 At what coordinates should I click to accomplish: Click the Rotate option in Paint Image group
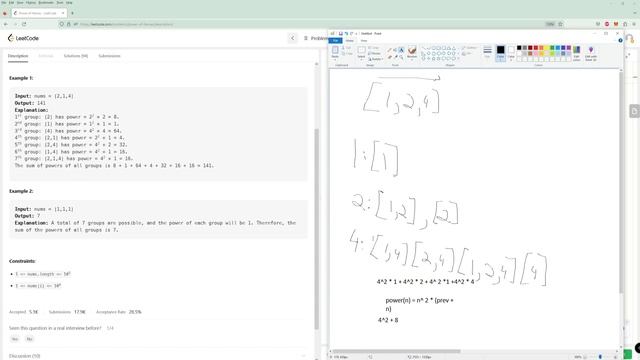tap(375, 59)
